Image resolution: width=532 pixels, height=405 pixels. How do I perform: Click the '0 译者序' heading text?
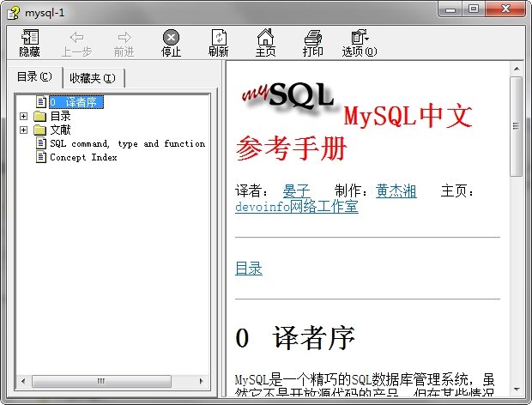point(295,338)
